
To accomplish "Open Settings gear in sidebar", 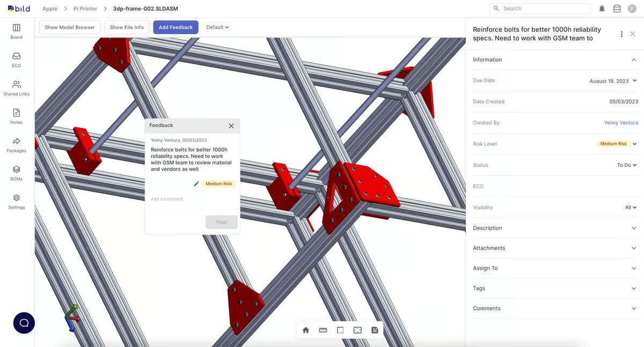I will (x=17, y=202).
